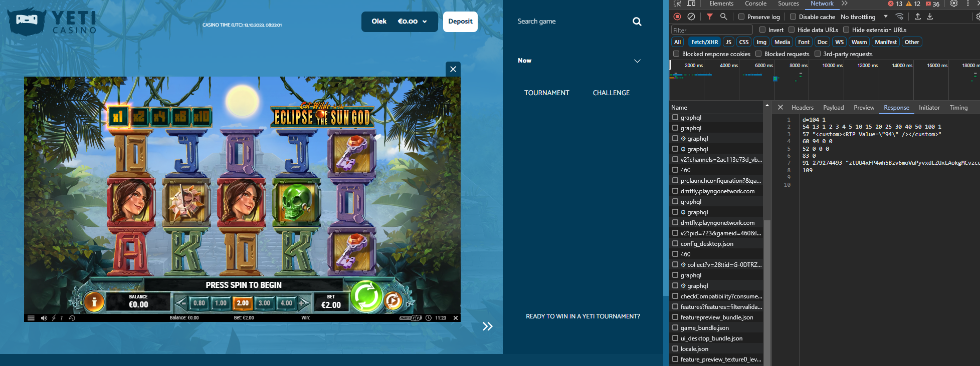
Task: Open the Console tab in DevTools
Action: point(755,4)
